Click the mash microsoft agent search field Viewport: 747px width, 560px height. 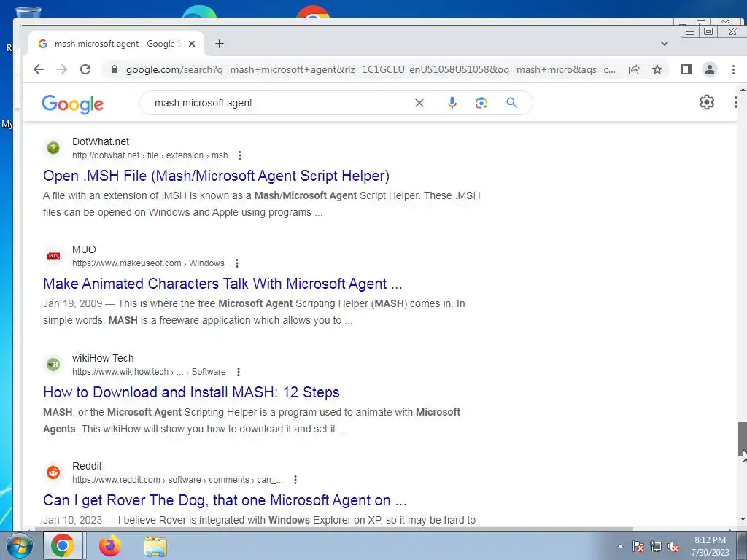click(281, 103)
